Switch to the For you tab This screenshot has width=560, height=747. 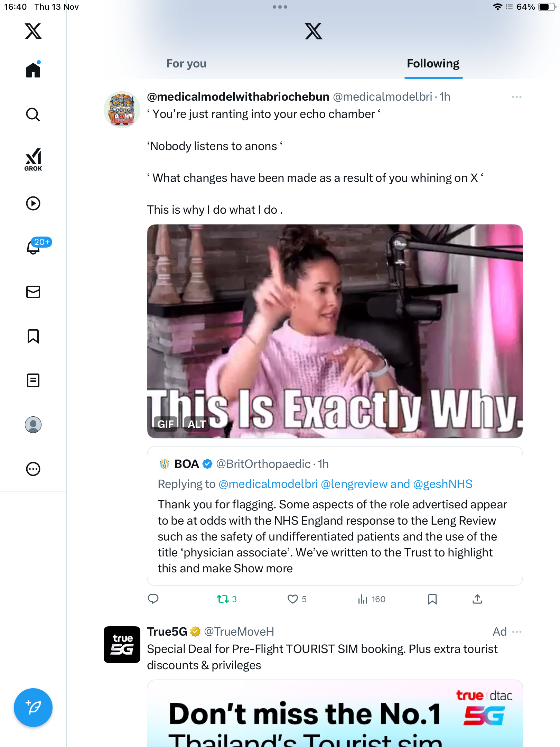tap(186, 64)
